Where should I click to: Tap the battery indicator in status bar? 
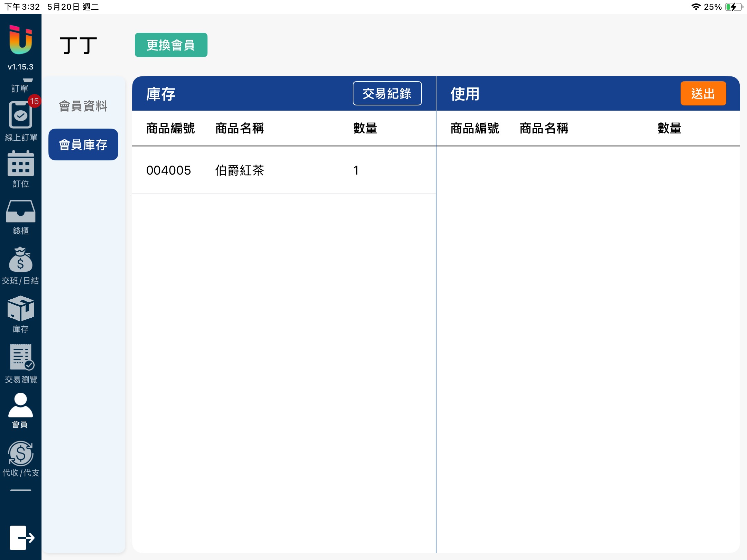coord(734,7)
